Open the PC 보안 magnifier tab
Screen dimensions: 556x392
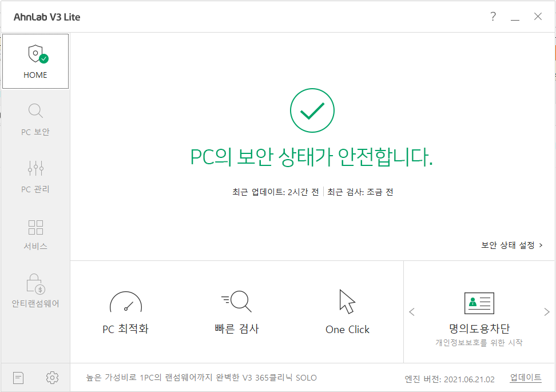[x=35, y=119]
